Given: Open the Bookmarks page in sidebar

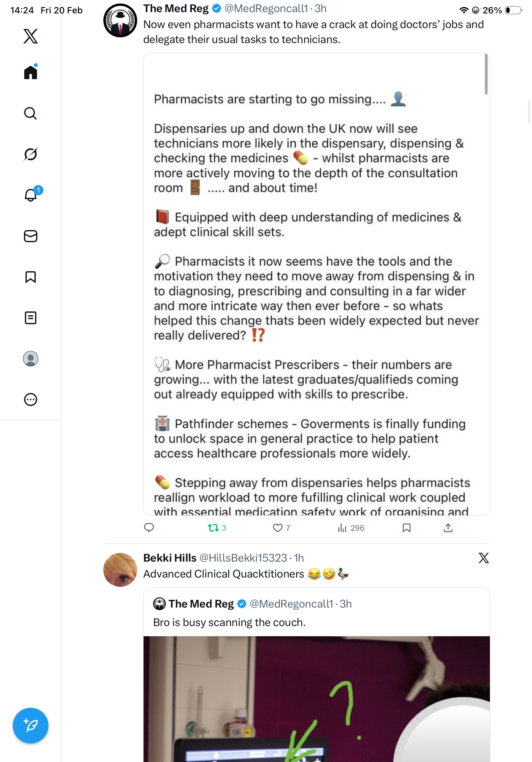Looking at the screenshot, I should click(31, 277).
